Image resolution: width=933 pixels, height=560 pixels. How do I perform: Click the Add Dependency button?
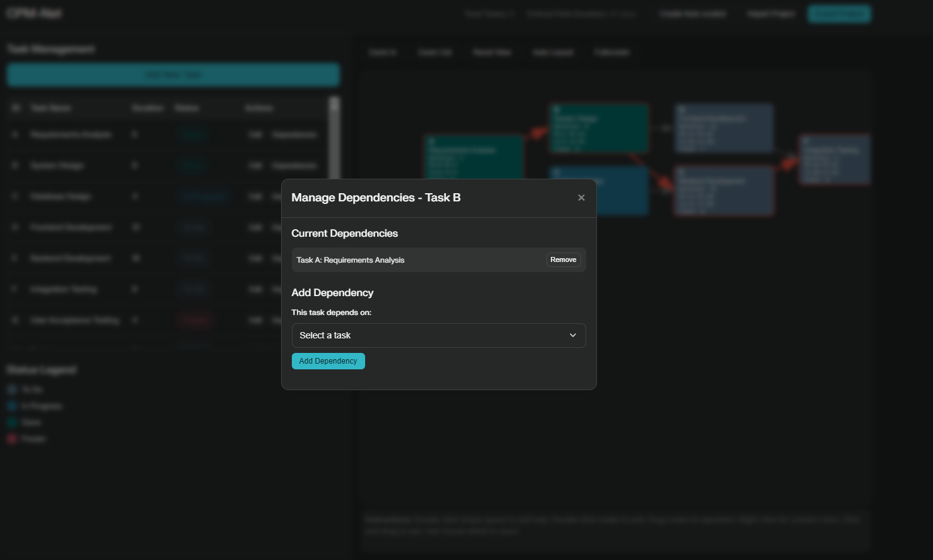(x=328, y=361)
